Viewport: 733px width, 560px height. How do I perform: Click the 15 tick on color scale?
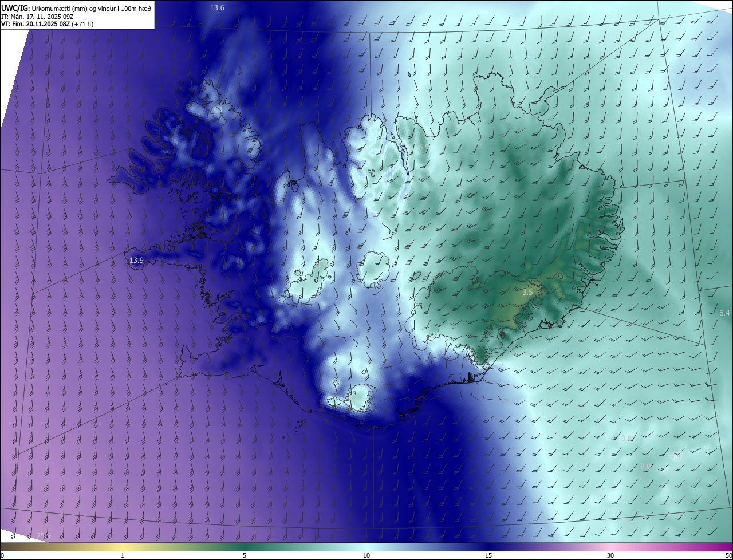[488, 555]
